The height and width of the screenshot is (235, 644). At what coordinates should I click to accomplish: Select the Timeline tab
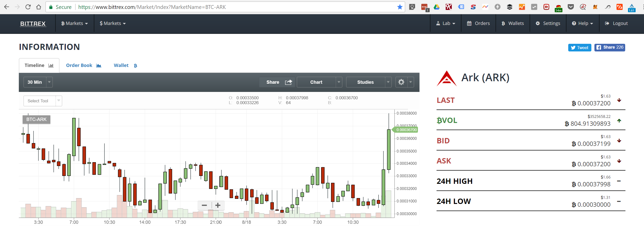pos(39,65)
